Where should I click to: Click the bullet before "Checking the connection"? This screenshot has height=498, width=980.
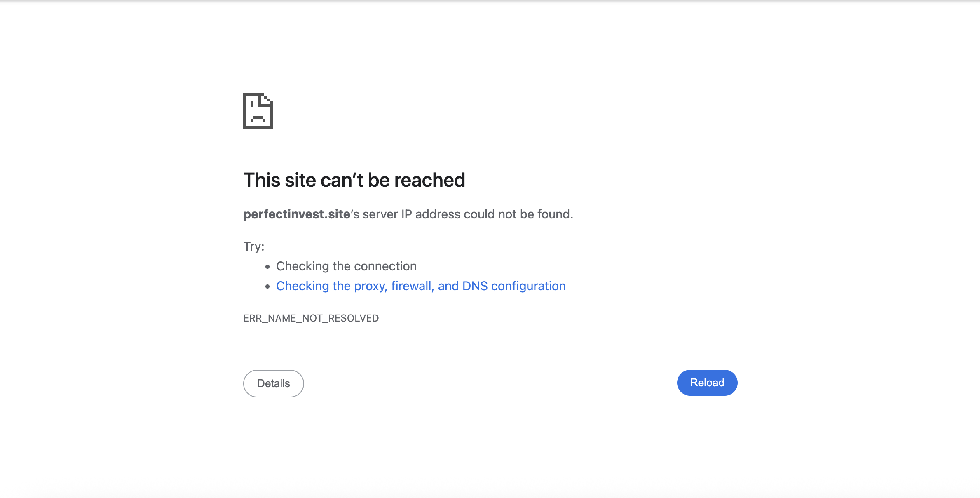point(267,267)
